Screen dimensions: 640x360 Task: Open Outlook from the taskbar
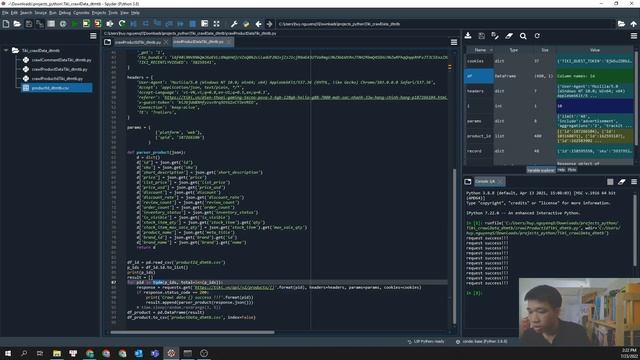[138, 353]
